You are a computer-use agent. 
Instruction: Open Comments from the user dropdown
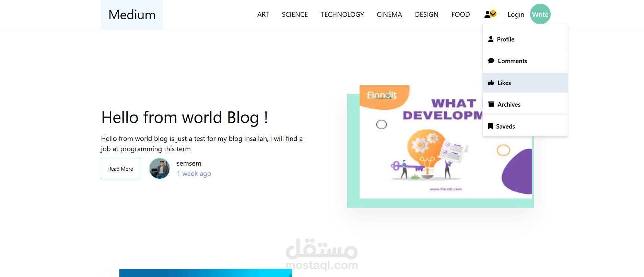coord(525,61)
